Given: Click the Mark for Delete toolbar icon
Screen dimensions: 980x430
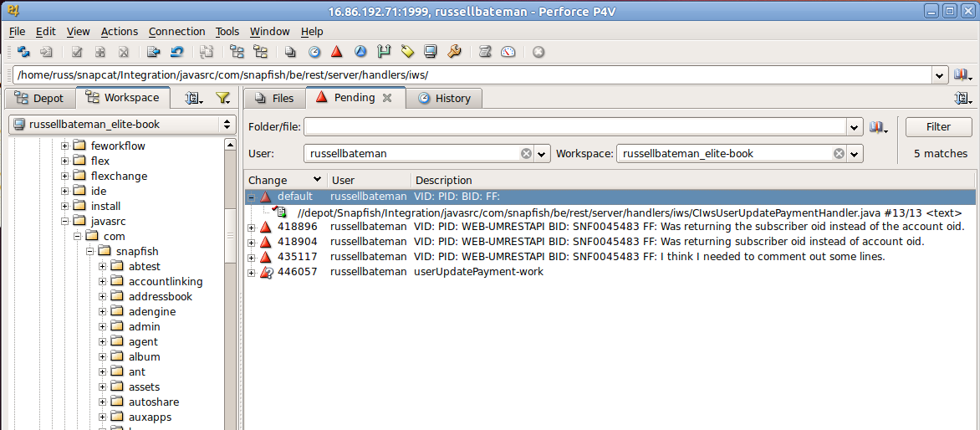Looking at the screenshot, I should 124,52.
